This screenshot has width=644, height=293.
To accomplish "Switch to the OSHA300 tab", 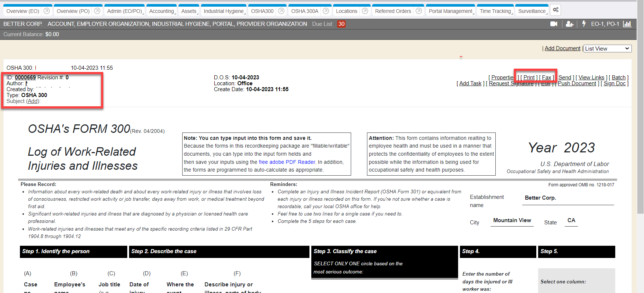I will pos(262,11).
